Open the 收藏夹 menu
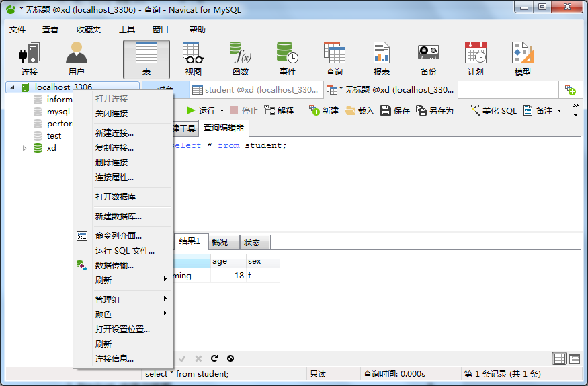 (89, 30)
